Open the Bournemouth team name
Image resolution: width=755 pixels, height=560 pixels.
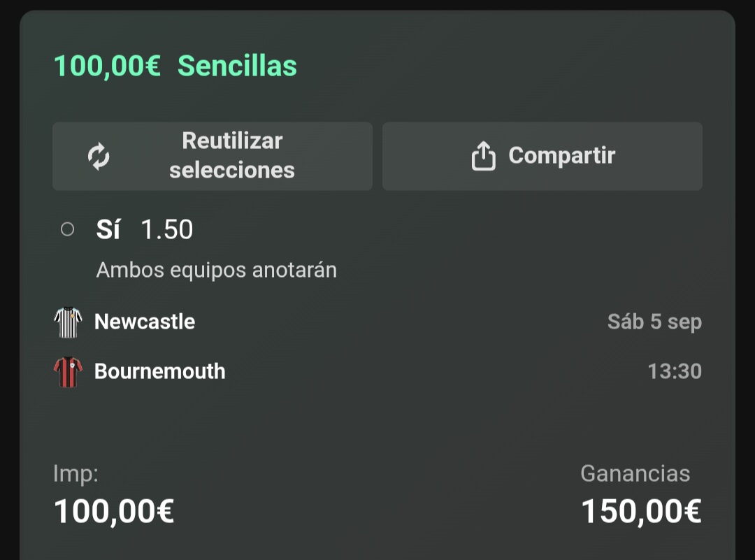160,371
